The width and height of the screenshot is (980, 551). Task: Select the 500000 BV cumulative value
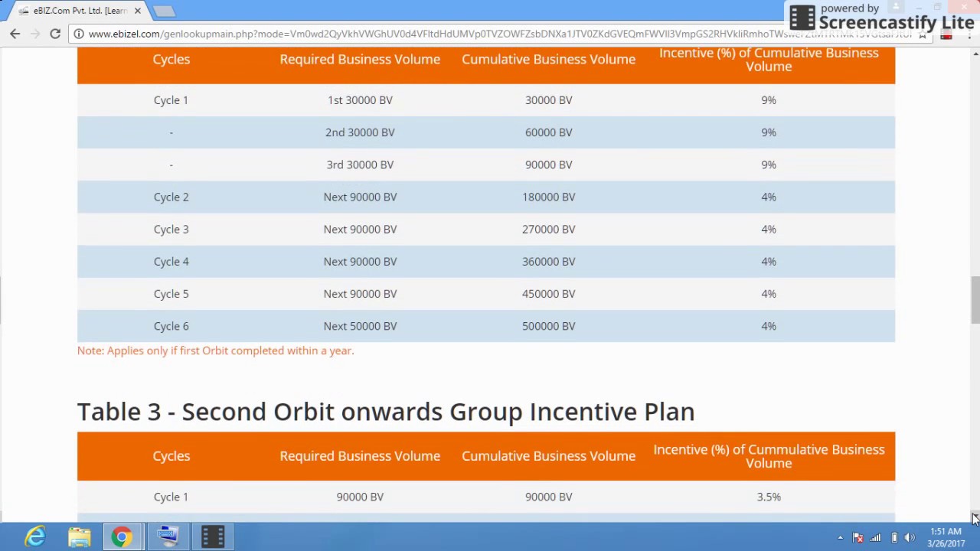pyautogui.click(x=548, y=326)
